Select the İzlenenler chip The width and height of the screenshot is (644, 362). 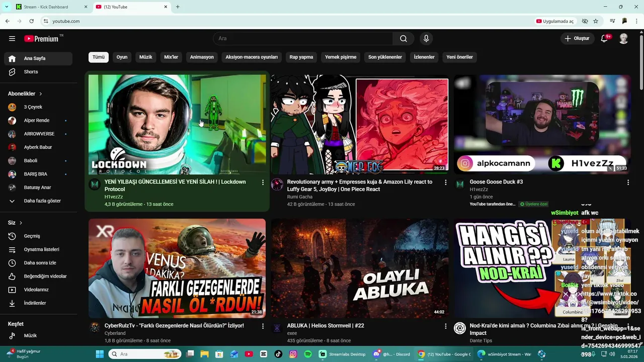pos(424,57)
